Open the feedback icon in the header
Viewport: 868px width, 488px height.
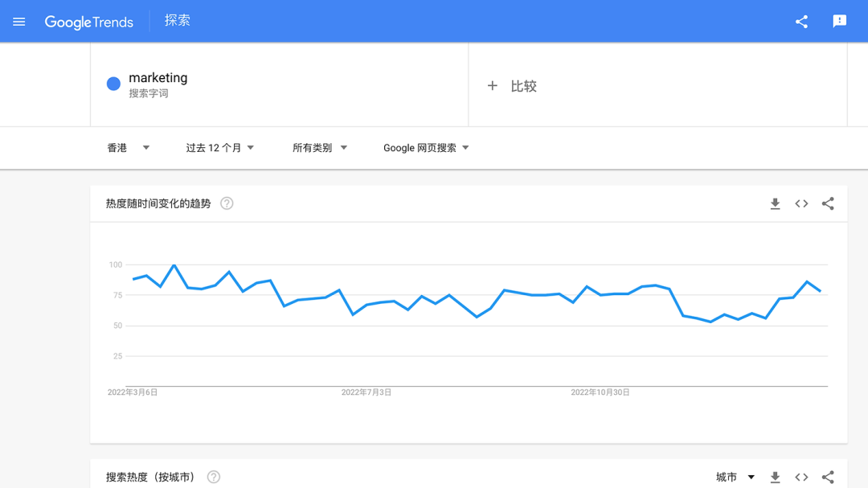click(839, 22)
